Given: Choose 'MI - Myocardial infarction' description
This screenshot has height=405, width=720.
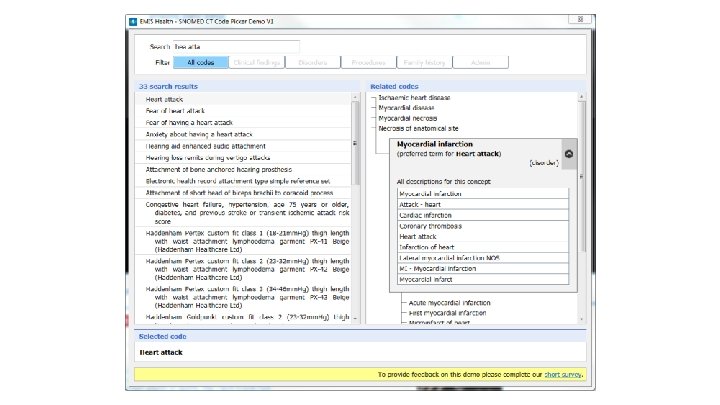Looking at the screenshot, I should click(483, 269).
